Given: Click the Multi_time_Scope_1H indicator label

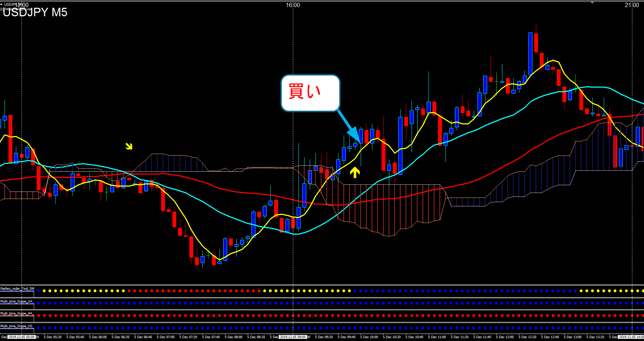Looking at the screenshot, I should click(16, 301).
